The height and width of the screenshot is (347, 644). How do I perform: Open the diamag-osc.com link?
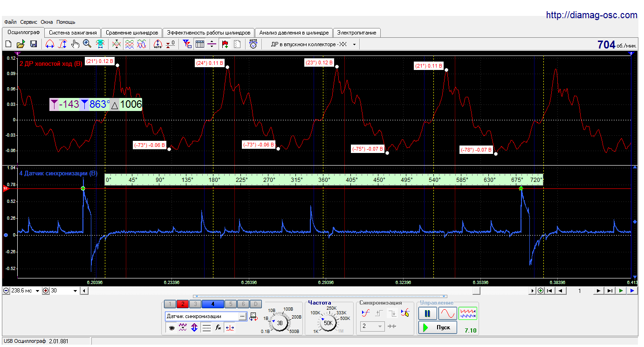[x=591, y=15]
